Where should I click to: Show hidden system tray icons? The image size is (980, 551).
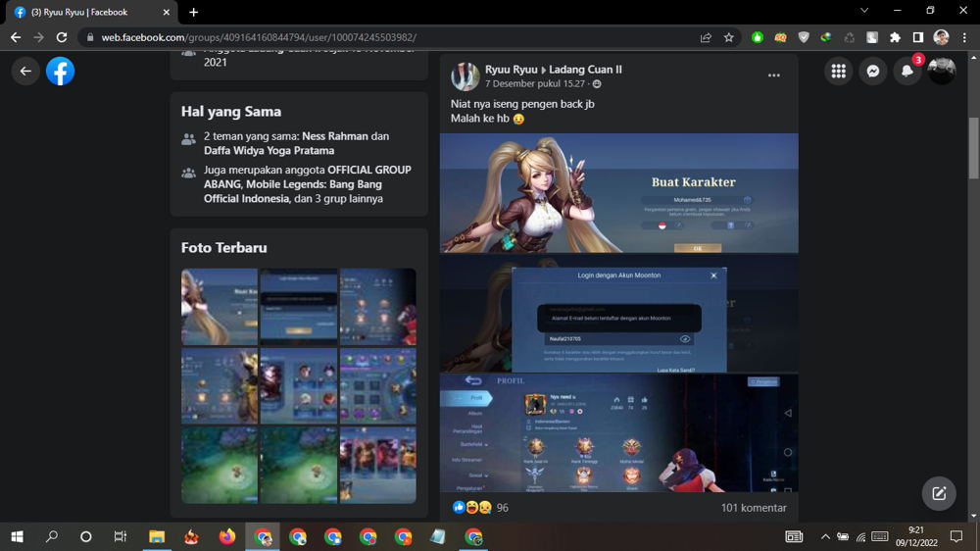coord(825,536)
